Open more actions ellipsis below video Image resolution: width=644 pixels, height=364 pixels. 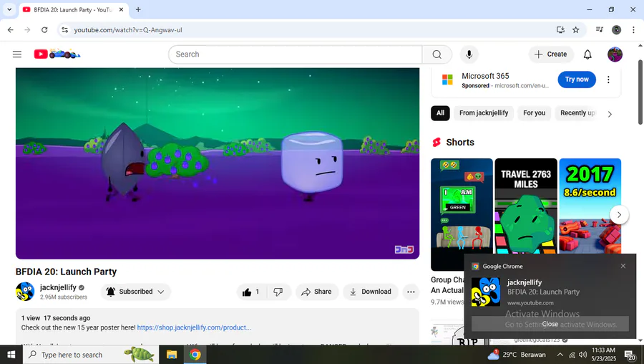click(411, 292)
